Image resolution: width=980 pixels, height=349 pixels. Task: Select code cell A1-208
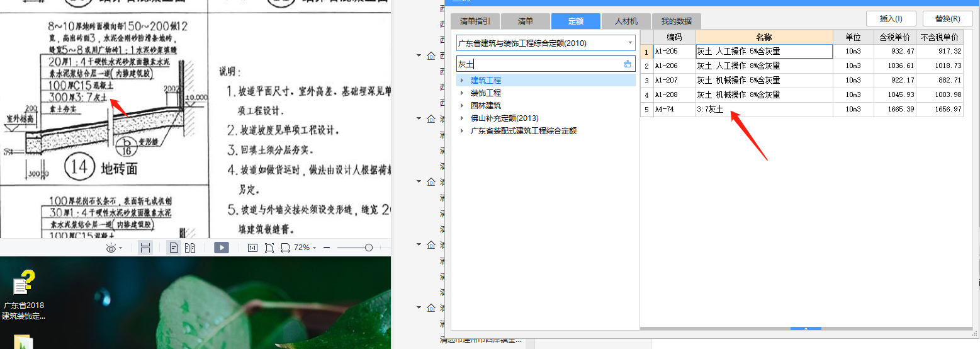674,95
